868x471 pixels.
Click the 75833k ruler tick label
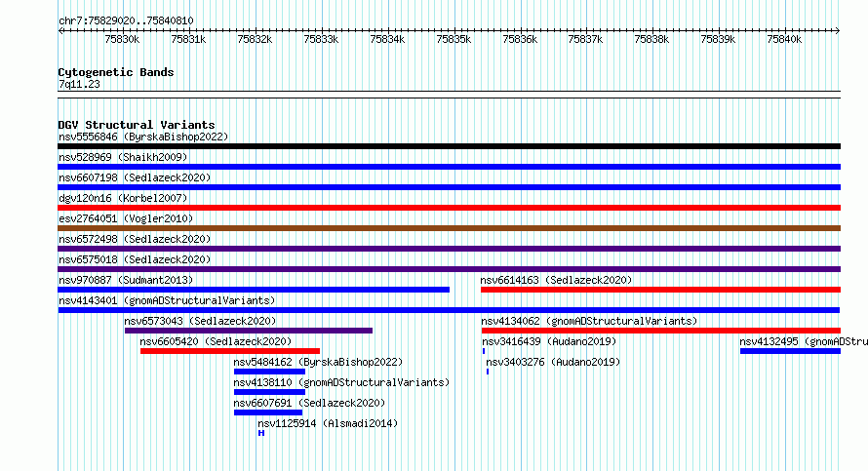point(321,39)
